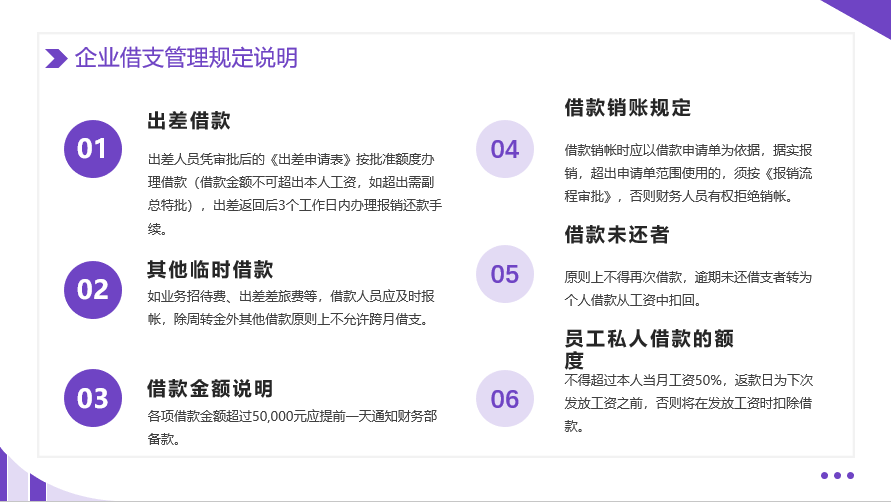Click the purple 03 circle badge
This screenshot has height=502, width=891.
coord(93,398)
